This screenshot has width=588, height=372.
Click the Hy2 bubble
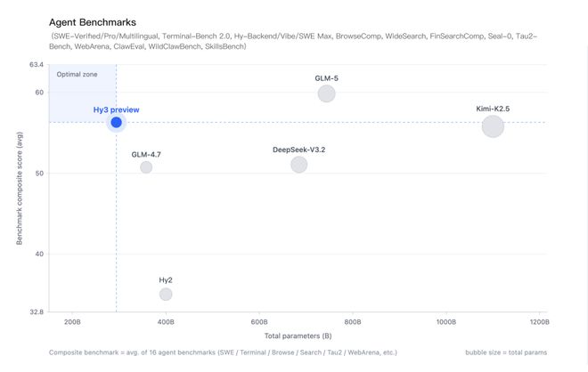[x=166, y=294]
